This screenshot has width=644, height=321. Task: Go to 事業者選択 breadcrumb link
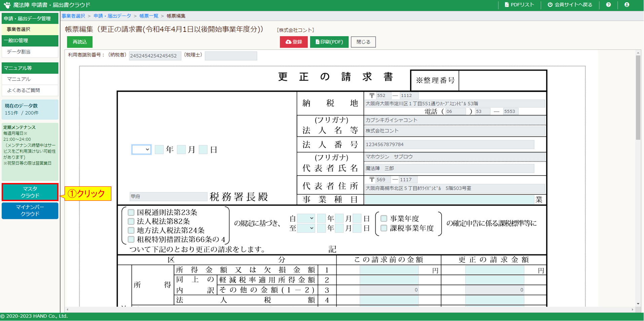click(x=73, y=16)
